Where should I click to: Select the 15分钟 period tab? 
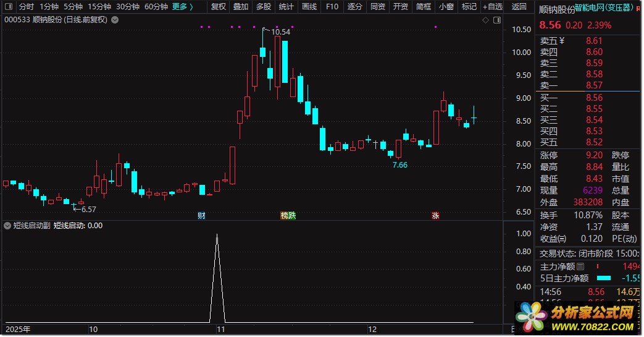(x=99, y=7)
